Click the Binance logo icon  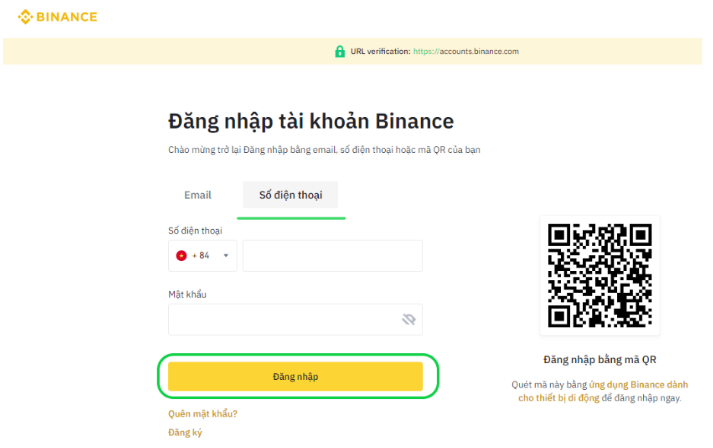pyautogui.click(x=25, y=17)
